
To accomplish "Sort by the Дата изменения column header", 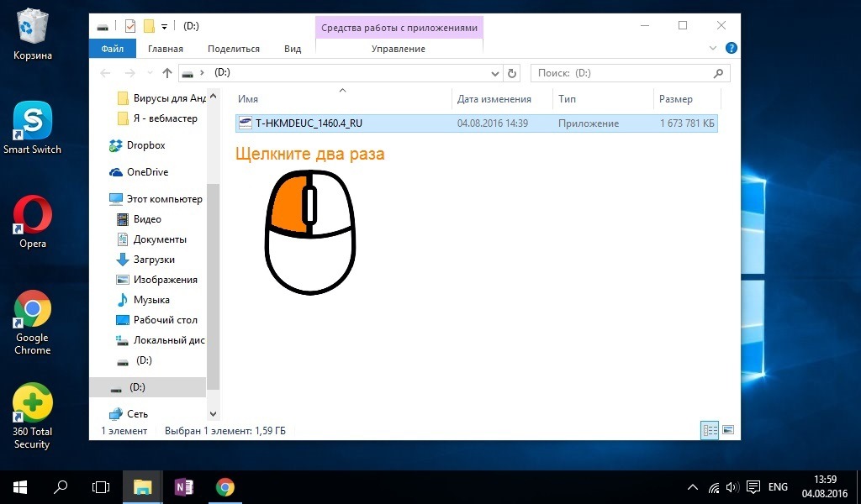I will click(494, 99).
